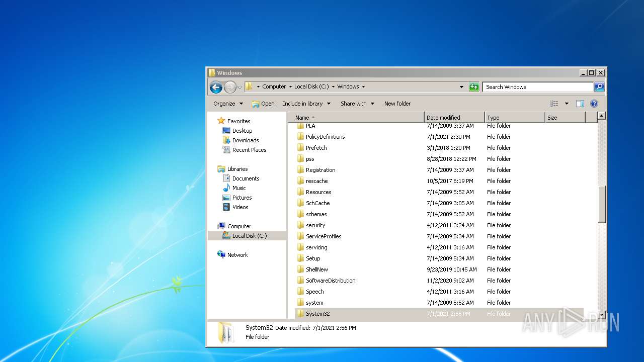This screenshot has height=362, width=644.
Task: Select the rescache folder icon
Action: click(x=300, y=181)
